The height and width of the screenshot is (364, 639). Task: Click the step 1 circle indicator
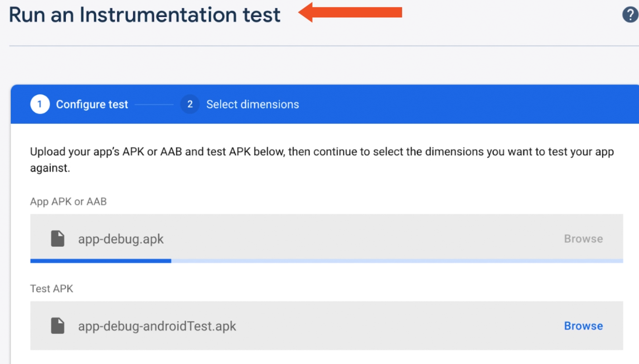(x=40, y=104)
